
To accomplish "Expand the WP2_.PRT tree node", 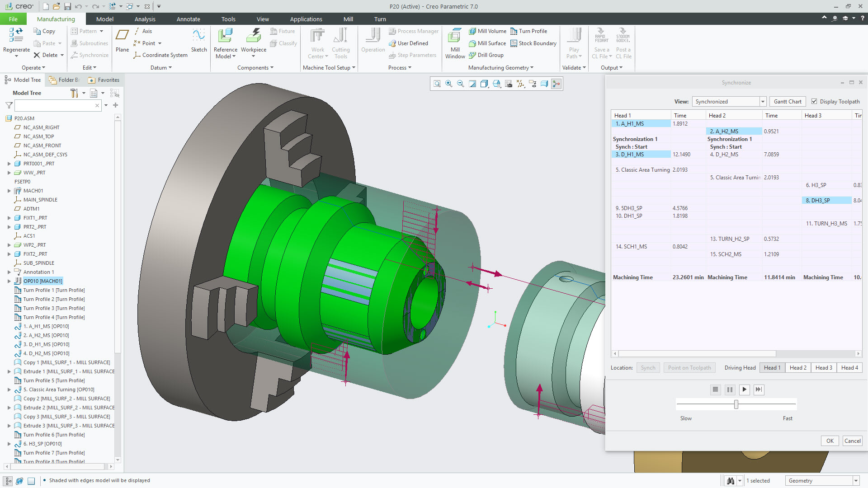I will 9,244.
